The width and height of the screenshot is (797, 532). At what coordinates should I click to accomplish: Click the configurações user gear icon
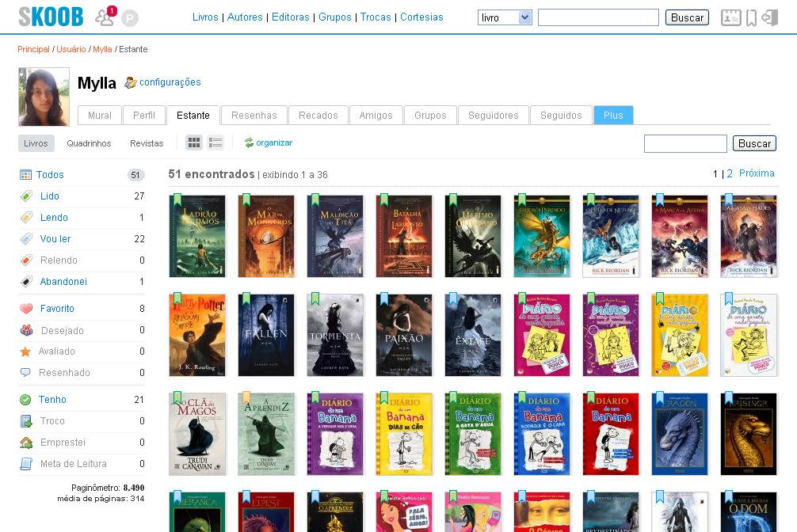pyautogui.click(x=130, y=82)
